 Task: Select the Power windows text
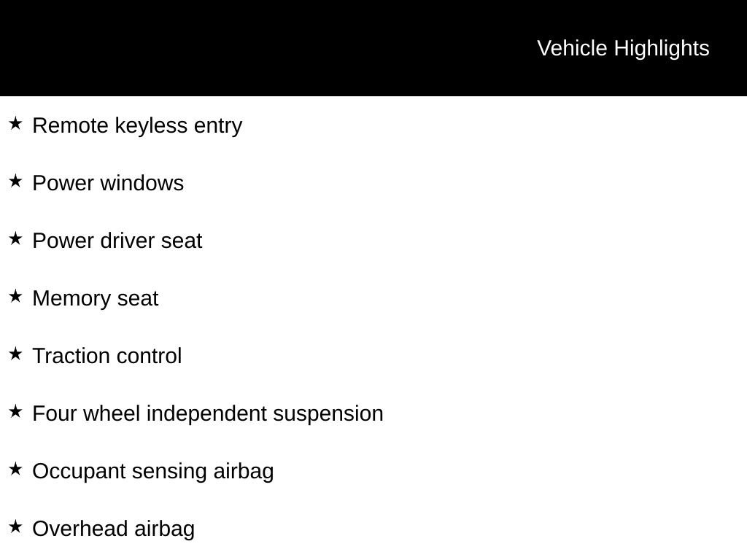click(x=108, y=183)
